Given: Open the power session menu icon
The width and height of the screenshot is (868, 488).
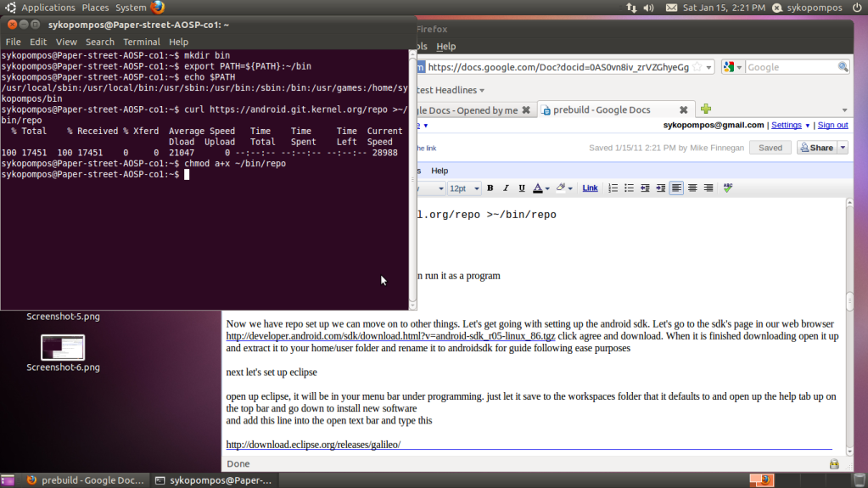Looking at the screenshot, I should tap(856, 8).
